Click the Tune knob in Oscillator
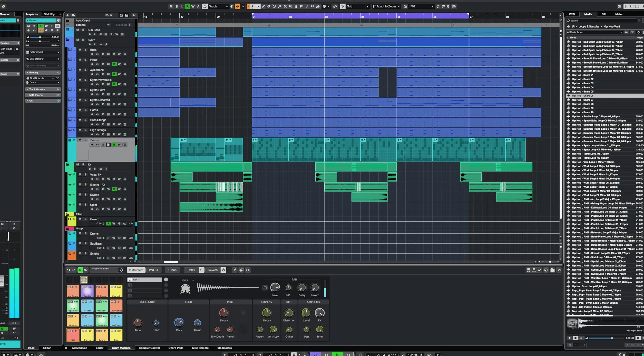The image size is (644, 356). [x=138, y=322]
